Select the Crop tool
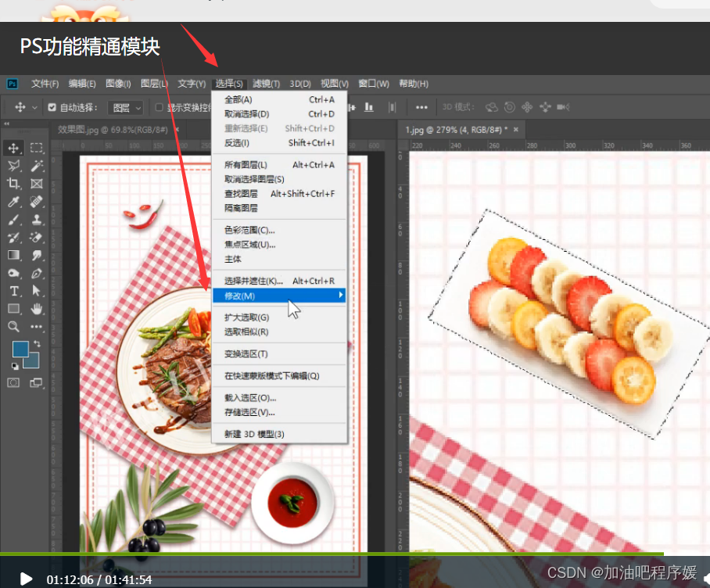Image resolution: width=710 pixels, height=588 pixels. click(13, 183)
